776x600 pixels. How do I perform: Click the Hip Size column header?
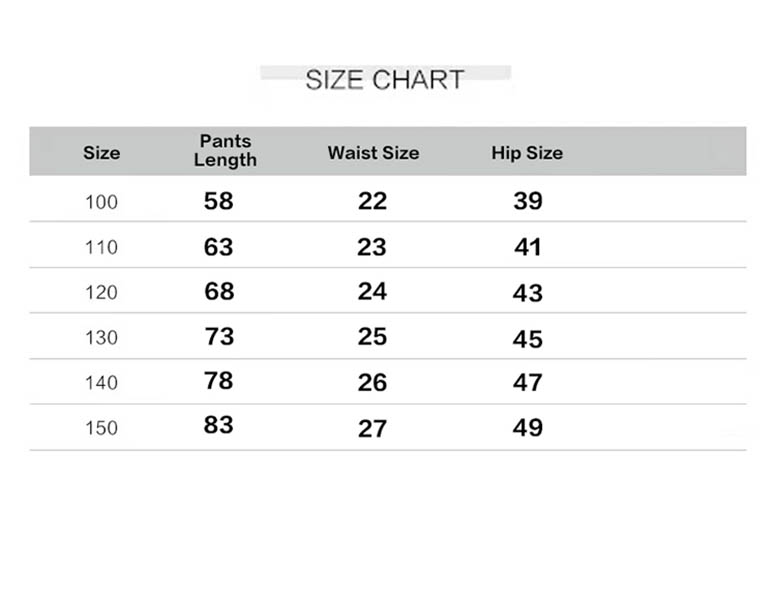[527, 153]
